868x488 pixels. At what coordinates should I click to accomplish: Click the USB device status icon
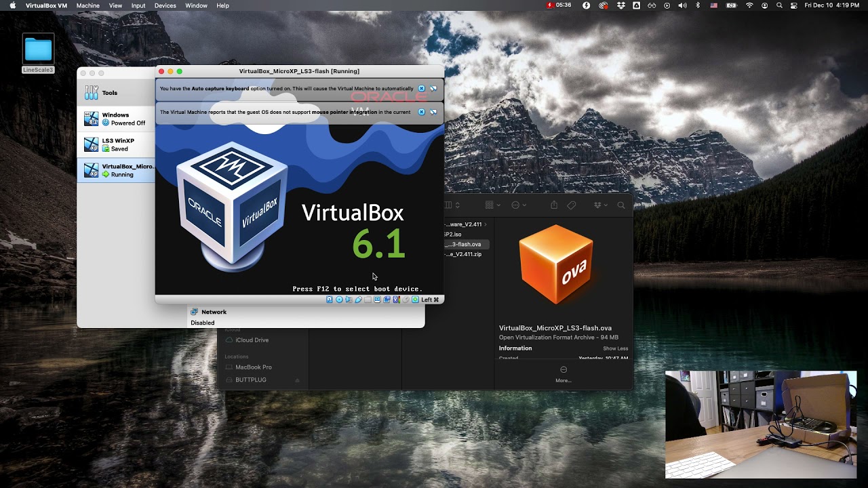pyautogui.click(x=358, y=300)
